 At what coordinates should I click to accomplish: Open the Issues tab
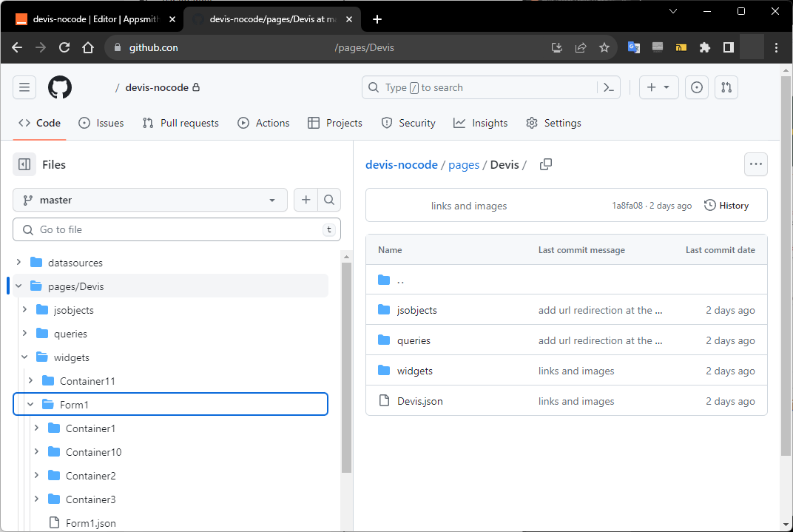tap(101, 123)
